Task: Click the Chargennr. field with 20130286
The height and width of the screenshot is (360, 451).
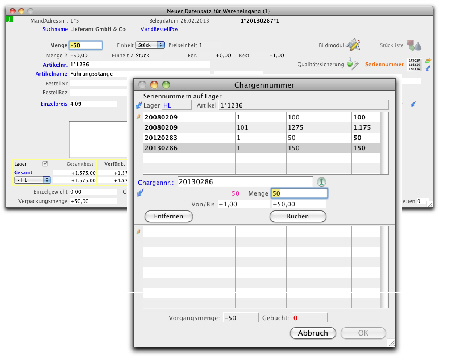Action: pos(245,182)
